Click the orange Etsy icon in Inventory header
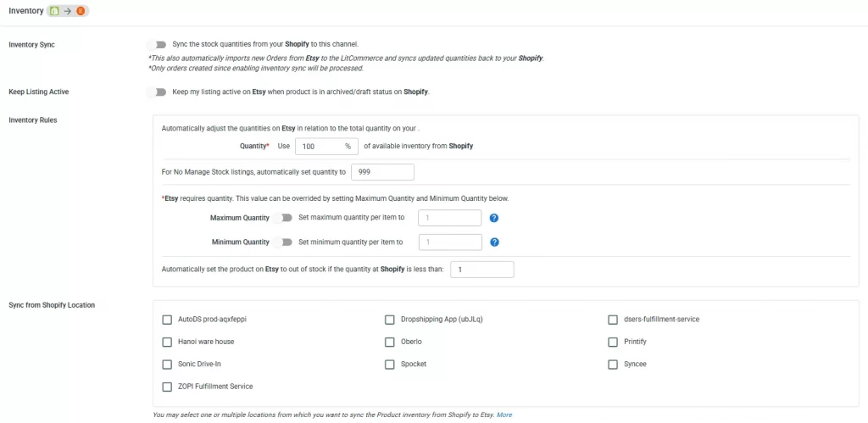Viewport: 868px width, 423px height. [81, 11]
